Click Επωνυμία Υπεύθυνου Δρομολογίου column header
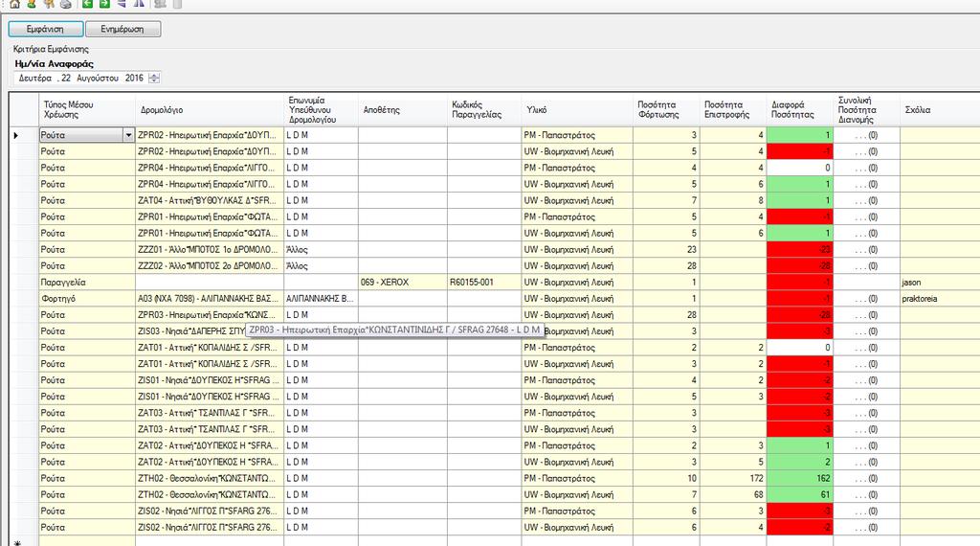This screenshot has width=980, height=546. 321,110
